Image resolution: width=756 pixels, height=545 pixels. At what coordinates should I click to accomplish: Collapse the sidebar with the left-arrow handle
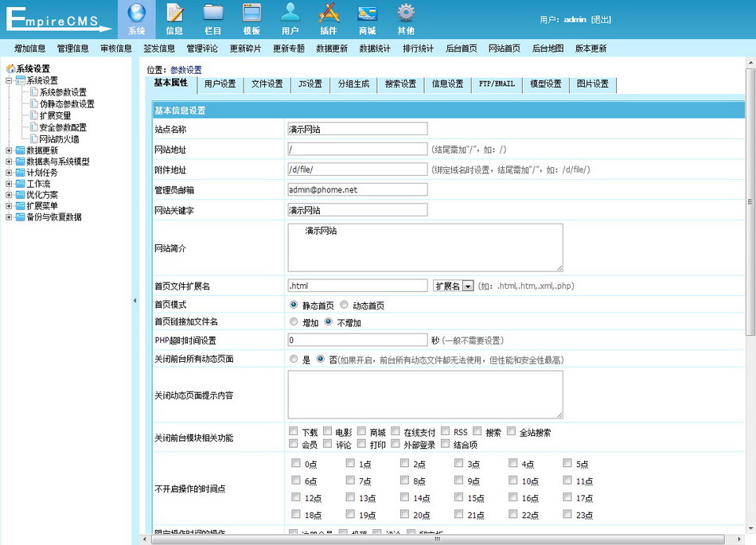(135, 301)
